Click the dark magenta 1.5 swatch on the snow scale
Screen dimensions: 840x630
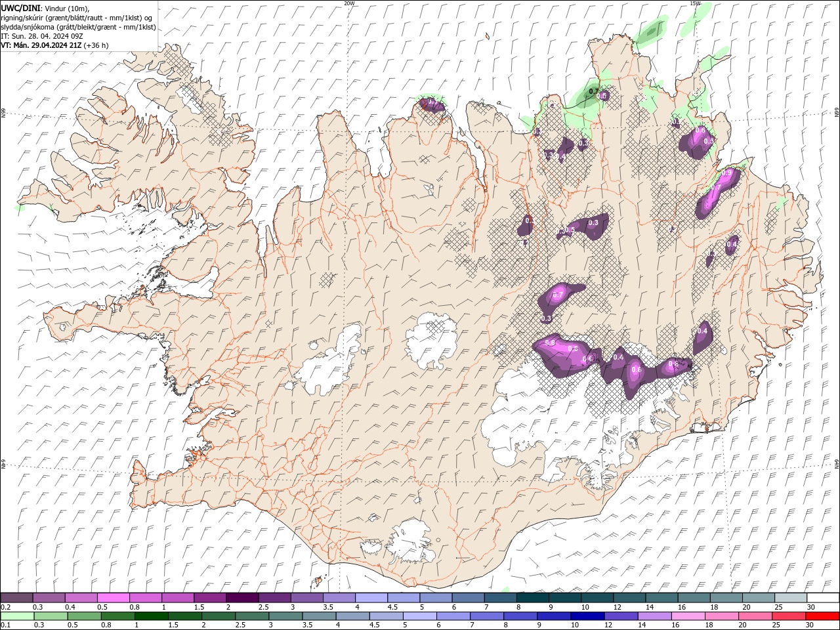(x=210, y=598)
